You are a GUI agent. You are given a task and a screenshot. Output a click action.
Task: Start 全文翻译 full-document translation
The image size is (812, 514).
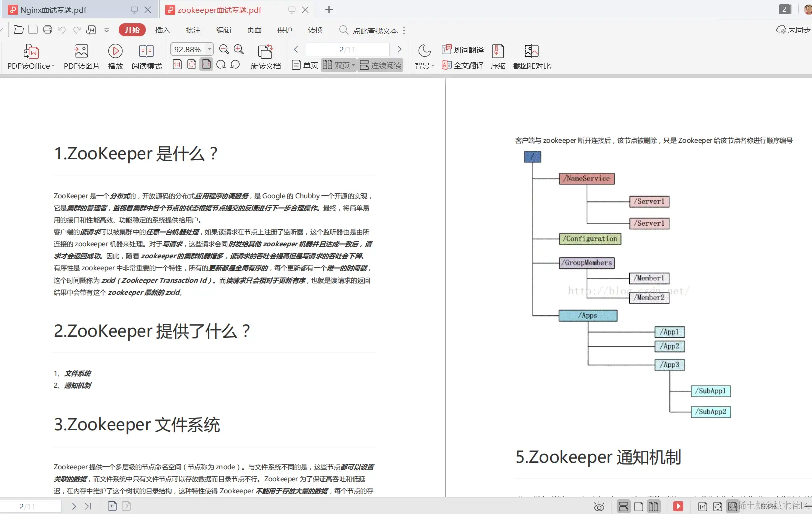click(x=463, y=65)
